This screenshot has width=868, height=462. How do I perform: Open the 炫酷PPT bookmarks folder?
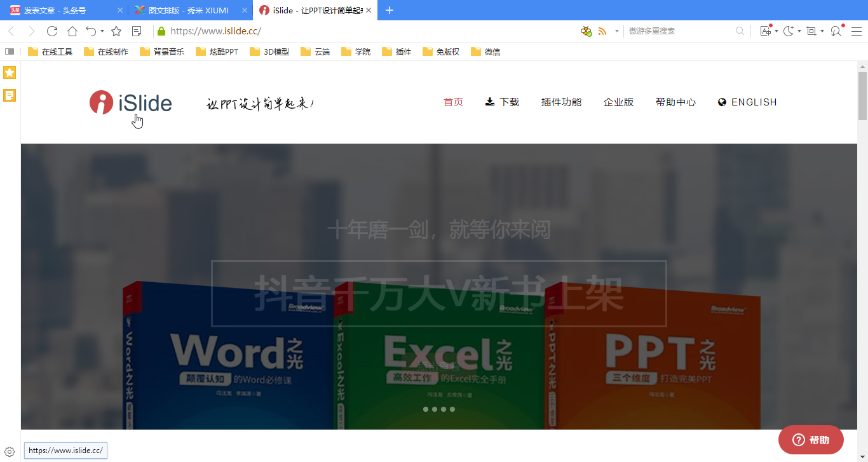217,51
